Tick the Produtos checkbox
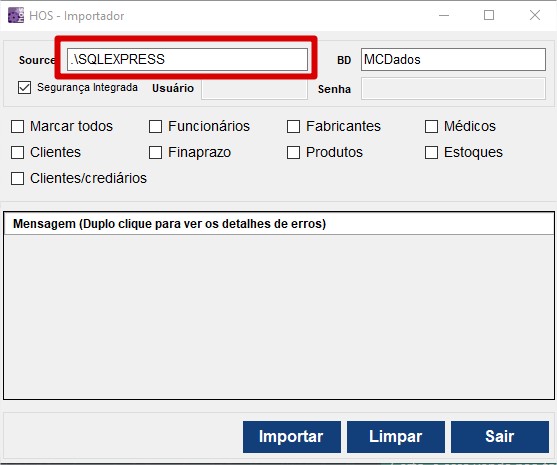The image size is (557, 465). coord(293,152)
